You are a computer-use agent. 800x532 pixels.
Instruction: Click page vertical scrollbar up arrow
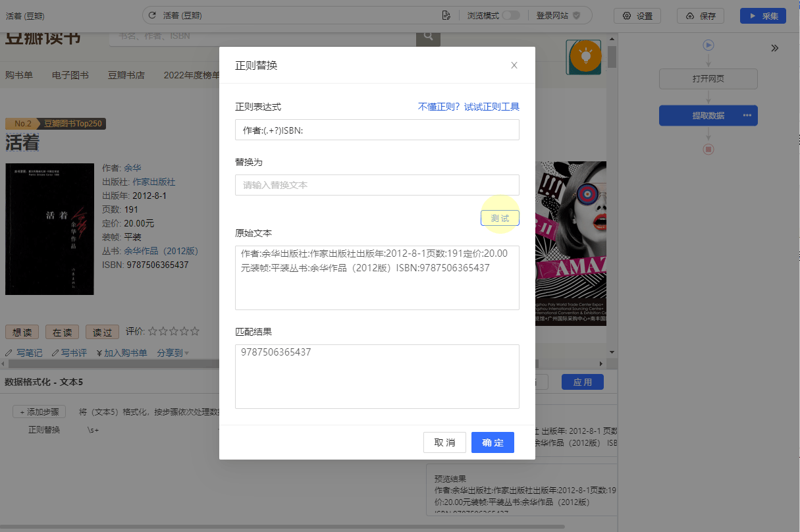(612, 38)
